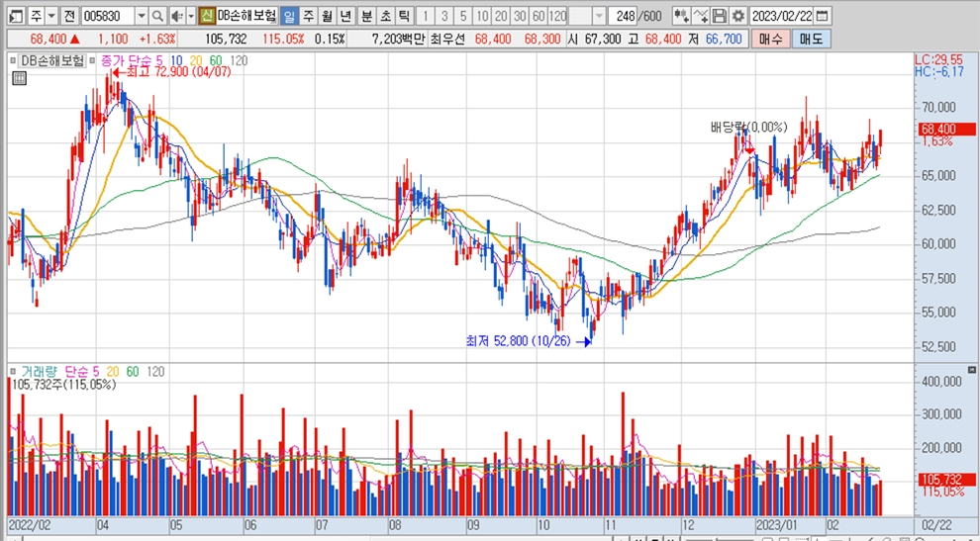Toggle the DB손해보험 series checkbox in legend
Viewport: 980px width, 541px height.
pyautogui.click(x=14, y=61)
